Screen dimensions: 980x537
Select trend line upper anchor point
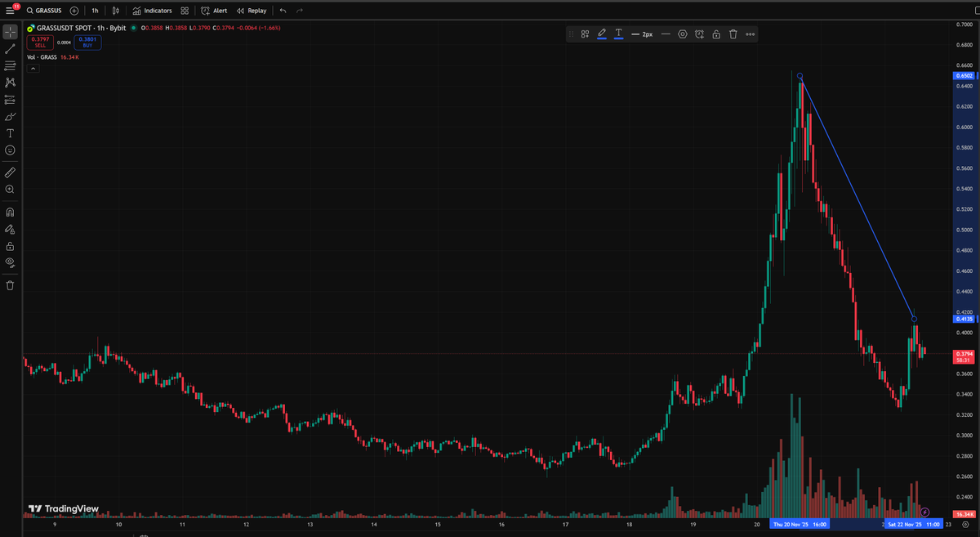[800, 76]
